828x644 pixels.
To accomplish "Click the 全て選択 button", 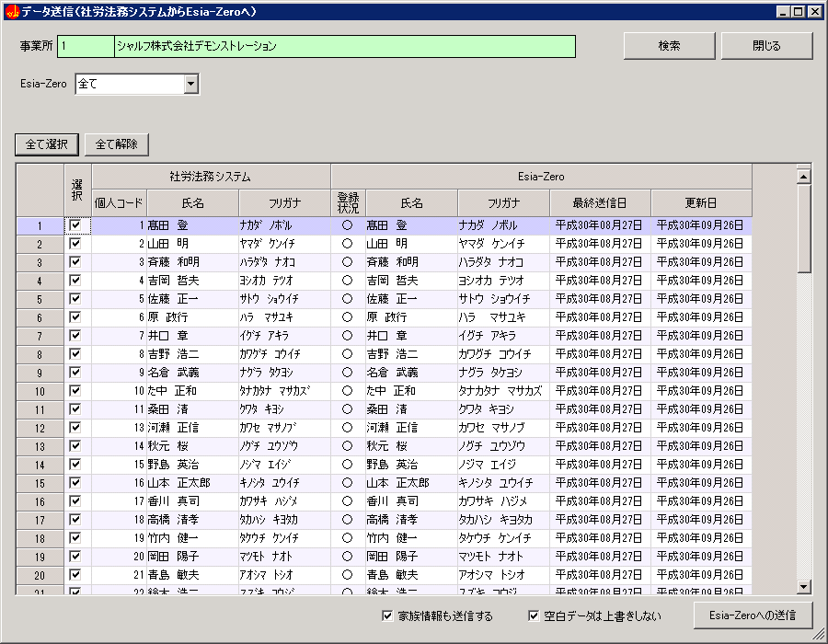I will [x=47, y=144].
